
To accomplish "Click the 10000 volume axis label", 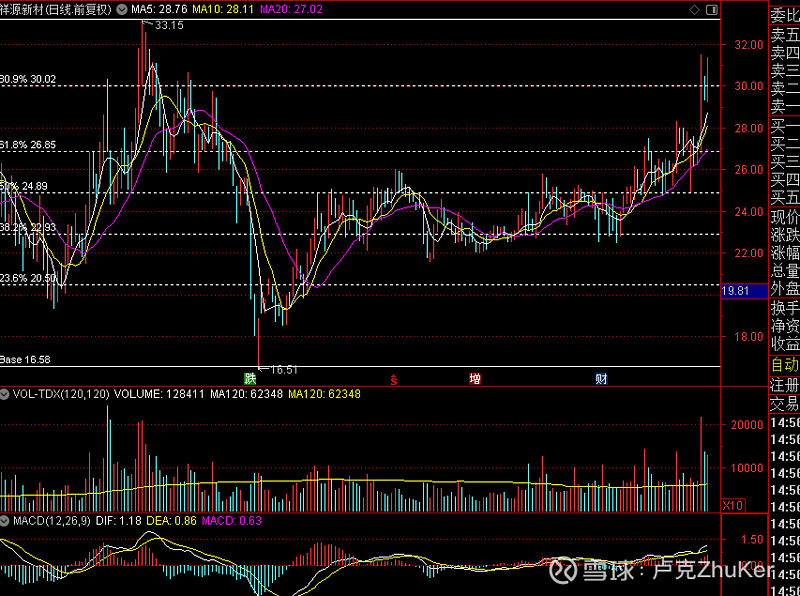I will (747, 468).
